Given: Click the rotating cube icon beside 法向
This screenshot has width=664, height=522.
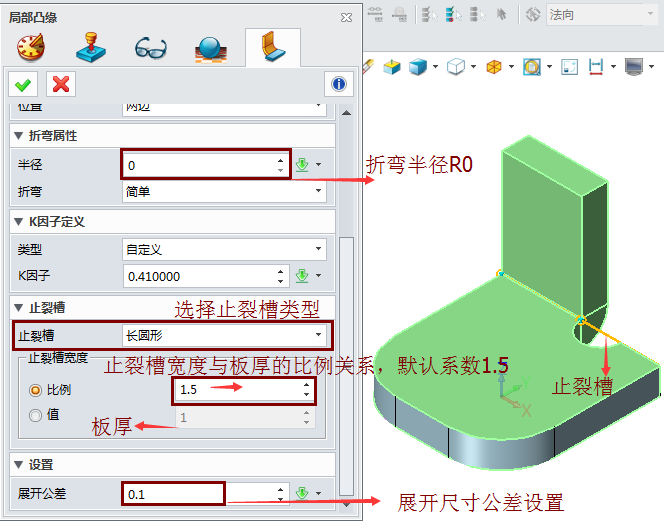Looking at the screenshot, I should [533, 14].
